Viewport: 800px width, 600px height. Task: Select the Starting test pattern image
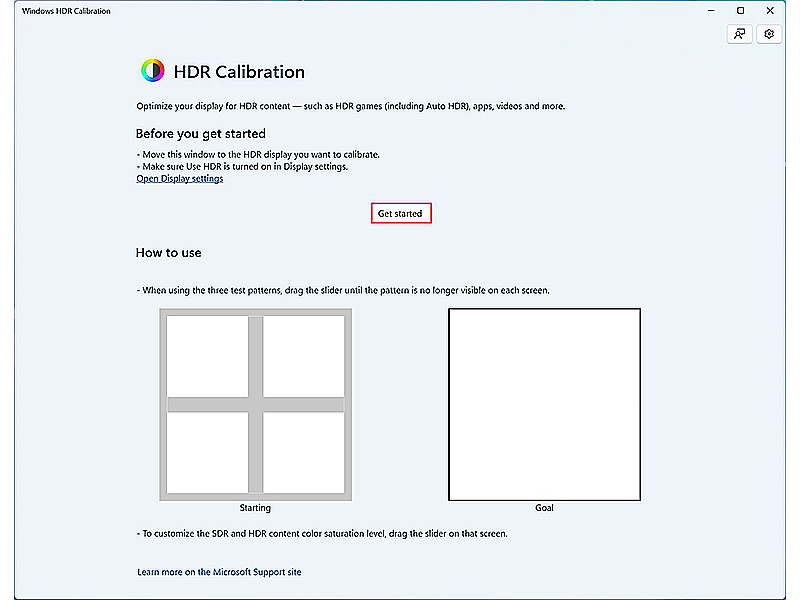point(256,404)
